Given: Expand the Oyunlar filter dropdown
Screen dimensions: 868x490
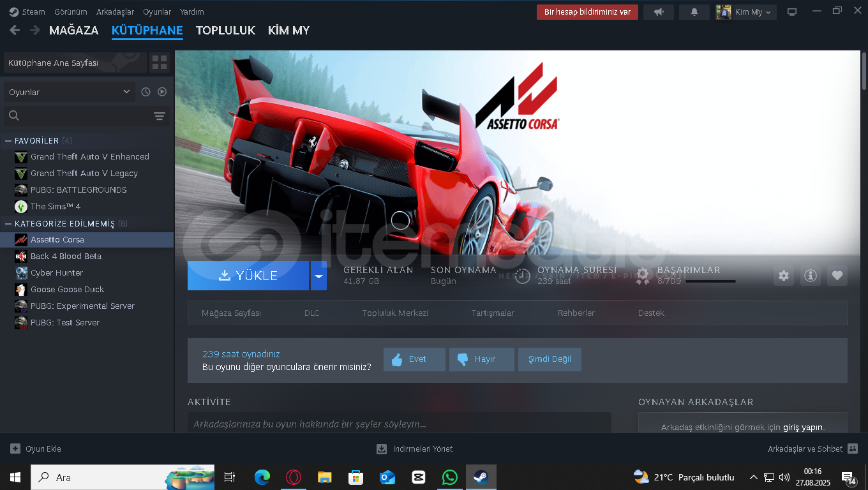Looking at the screenshot, I should pyautogui.click(x=70, y=92).
